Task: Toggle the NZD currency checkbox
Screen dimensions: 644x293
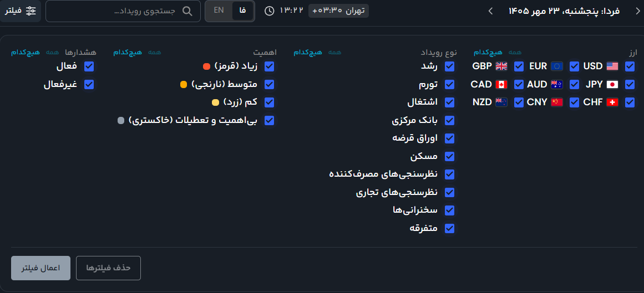Action: pyautogui.click(x=519, y=102)
